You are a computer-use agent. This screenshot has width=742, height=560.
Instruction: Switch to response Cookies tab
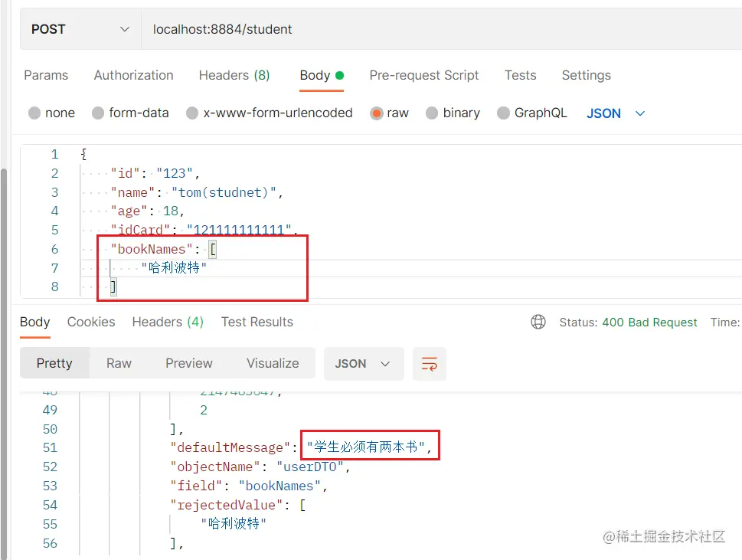(x=91, y=322)
